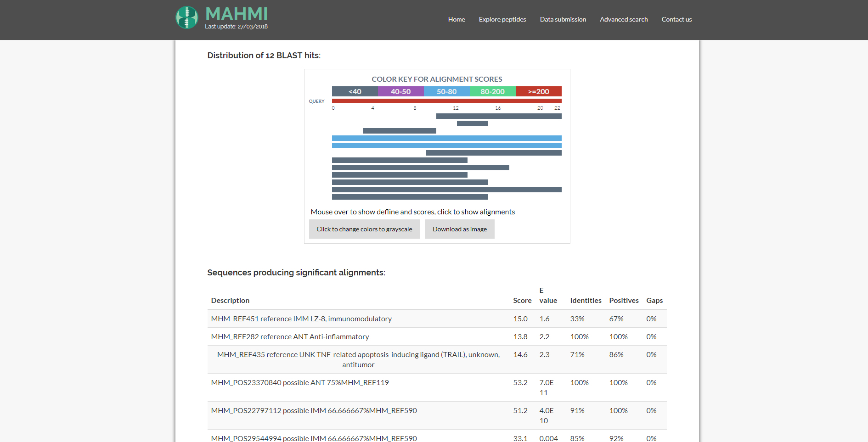The width and height of the screenshot is (868, 442).
Task: Select the 50-80 blue color key swatch
Action: click(x=446, y=91)
